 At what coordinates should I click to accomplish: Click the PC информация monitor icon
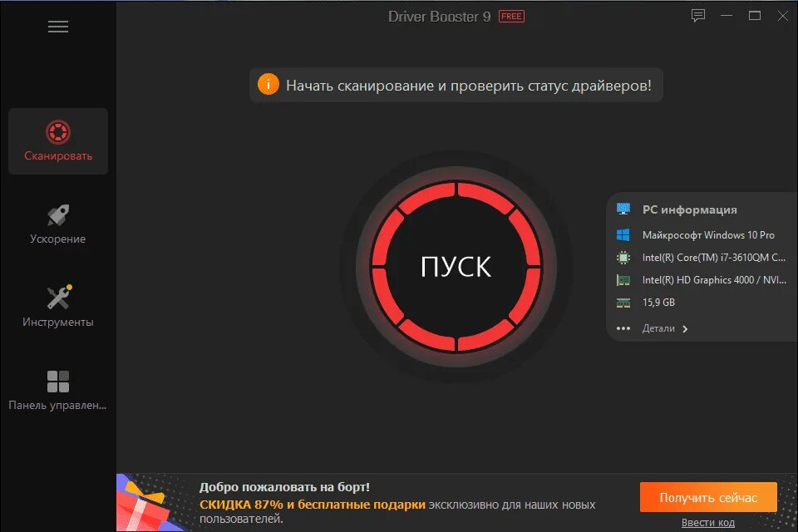[623, 209]
